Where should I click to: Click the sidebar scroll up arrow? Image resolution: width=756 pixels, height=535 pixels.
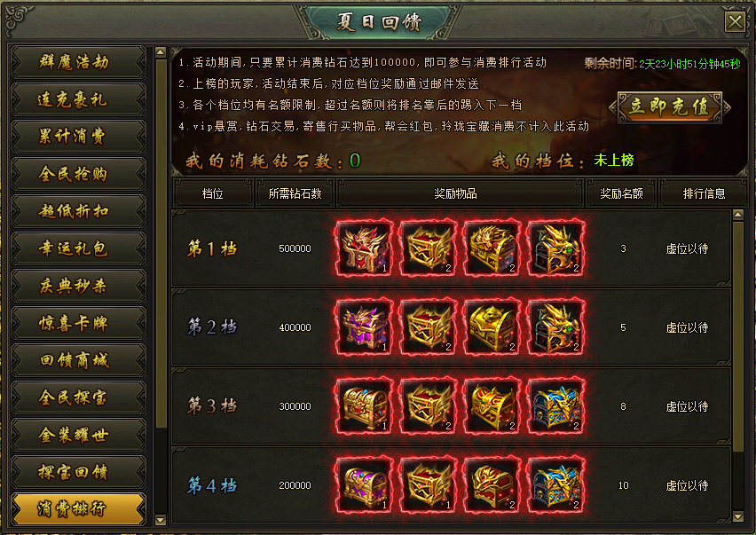[x=161, y=51]
